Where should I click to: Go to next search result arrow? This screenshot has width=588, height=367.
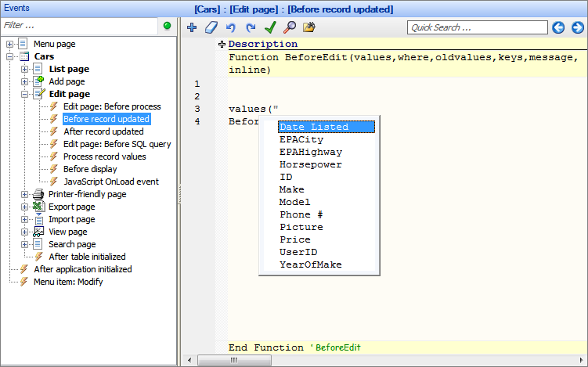coord(578,27)
